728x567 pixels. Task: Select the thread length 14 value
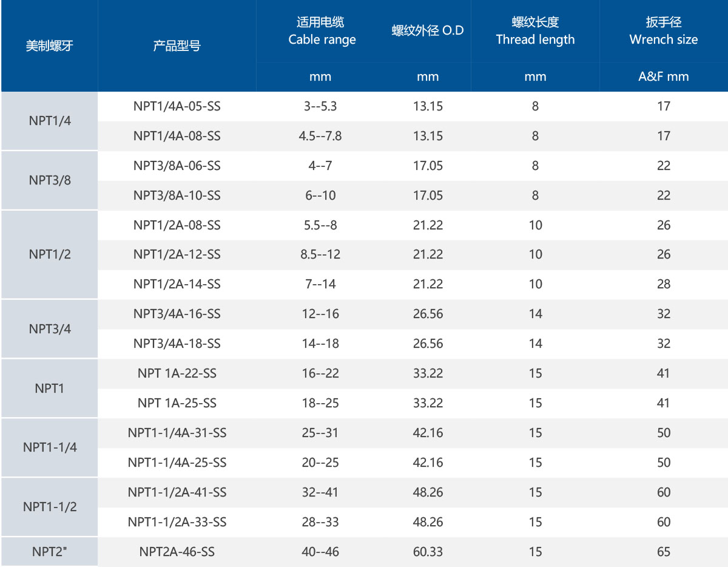536,314
